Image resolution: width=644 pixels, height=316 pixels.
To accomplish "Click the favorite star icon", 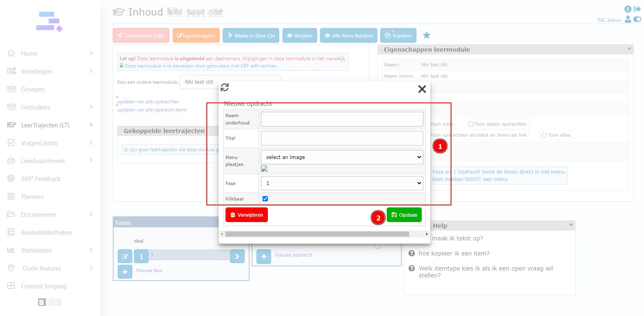I will pos(427,35).
